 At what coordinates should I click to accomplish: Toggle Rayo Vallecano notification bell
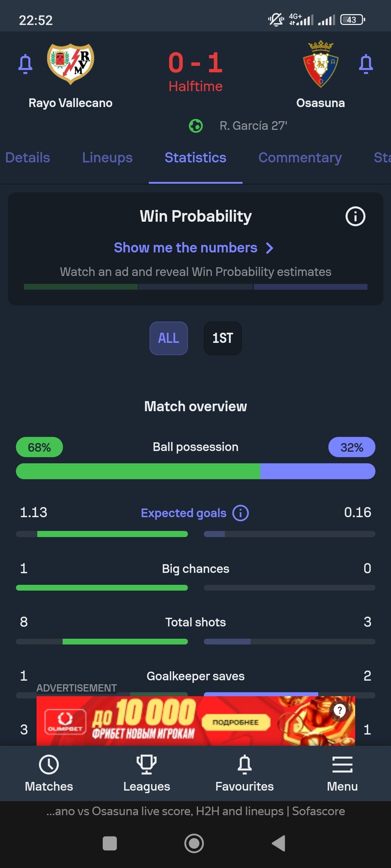click(25, 64)
